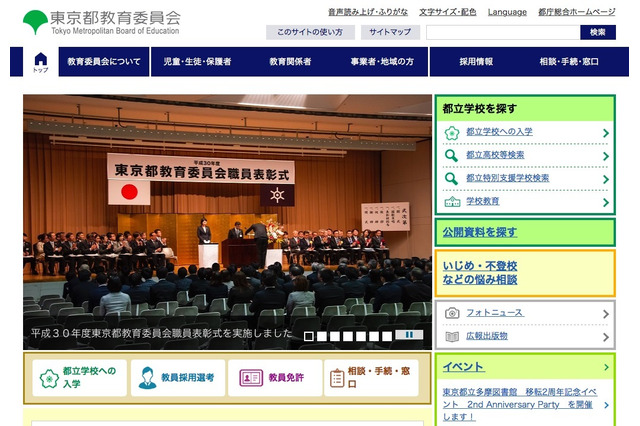
Task: Open 児童・生徒・保護者 navigation menu
Action: pyautogui.click(x=198, y=62)
